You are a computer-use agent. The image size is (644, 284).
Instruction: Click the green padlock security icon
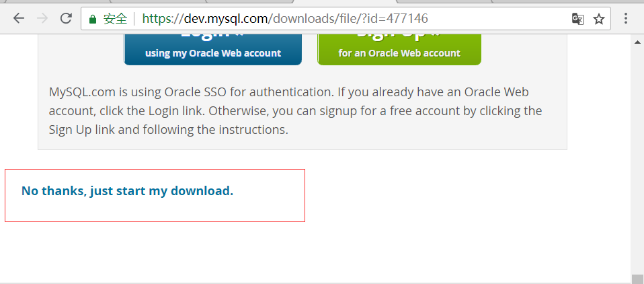(93, 19)
